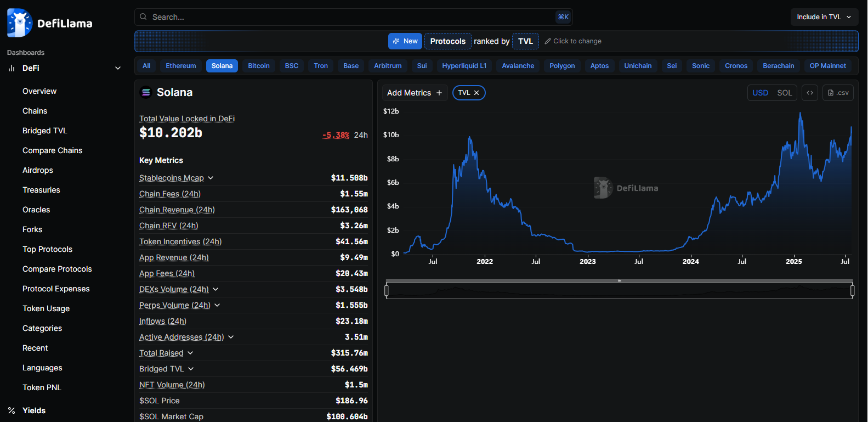
Task: Select the Bitcoin chain tab
Action: [259, 66]
